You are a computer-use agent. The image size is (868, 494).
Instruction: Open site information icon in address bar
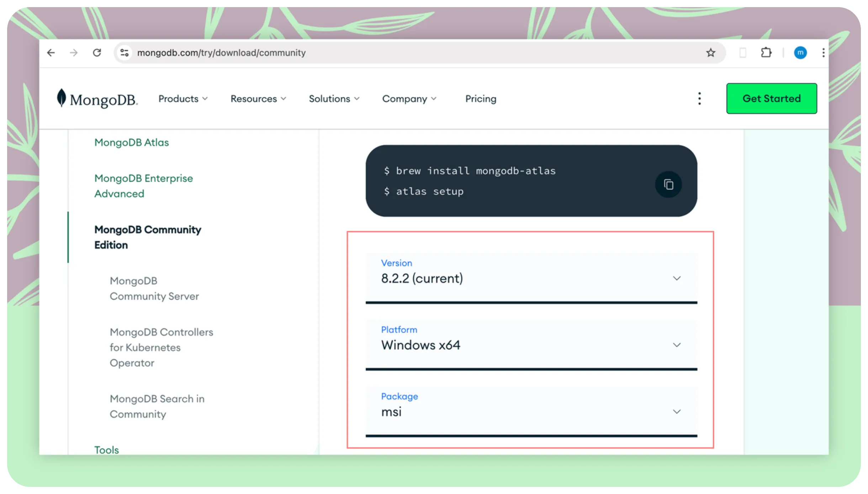point(125,53)
